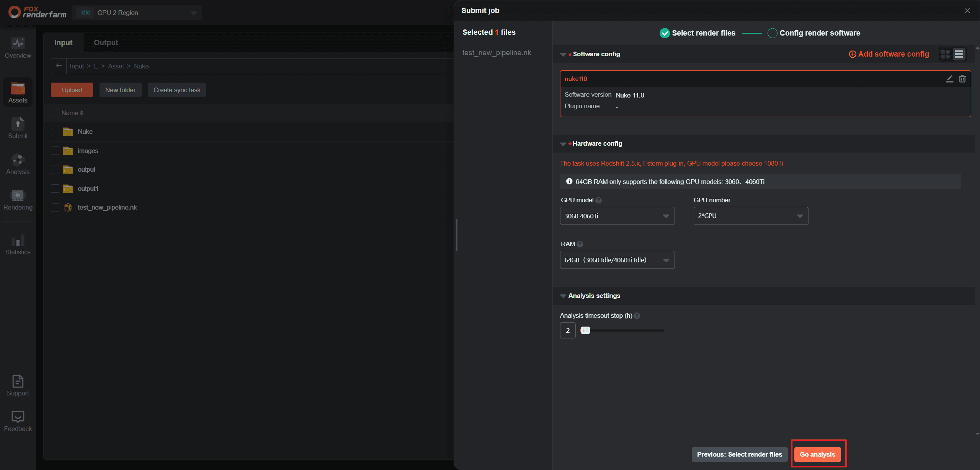Select the Input tab

(x=63, y=42)
